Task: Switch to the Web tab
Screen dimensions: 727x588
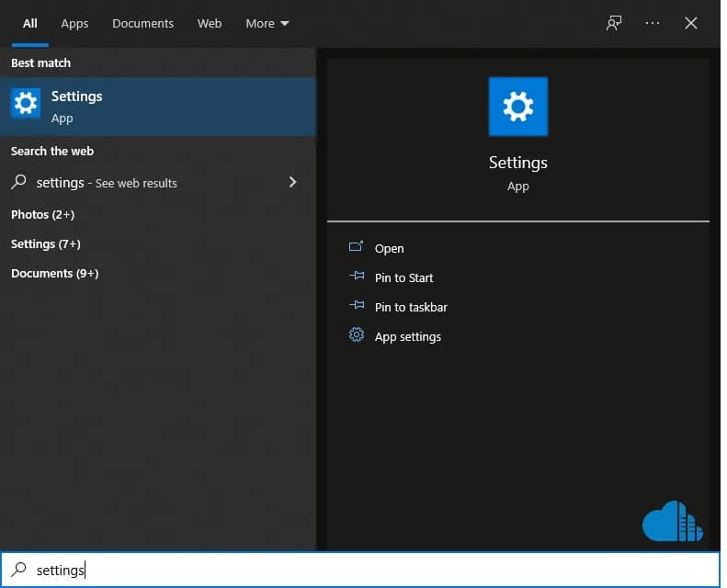Action: click(x=210, y=23)
